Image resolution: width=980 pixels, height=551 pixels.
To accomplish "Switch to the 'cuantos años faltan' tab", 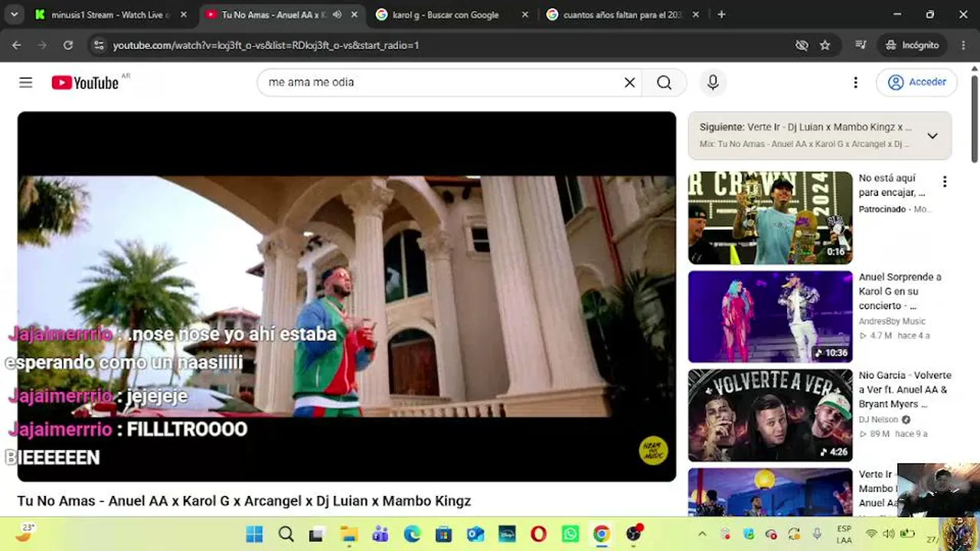I will coord(622,15).
